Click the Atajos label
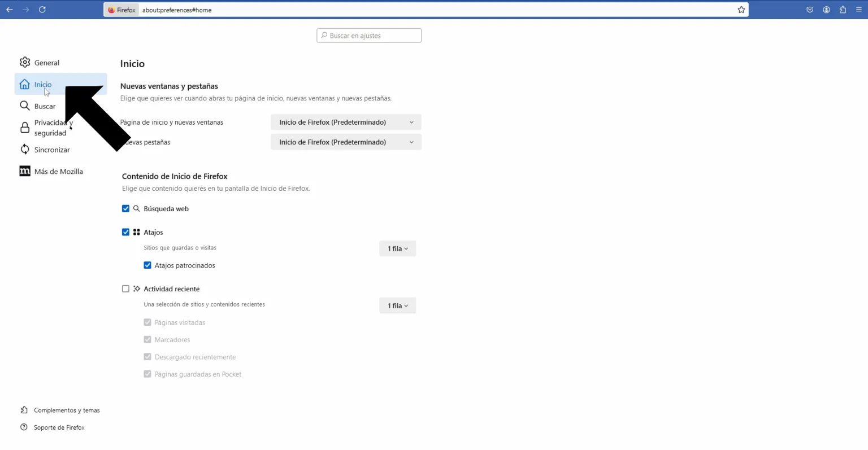This screenshot has width=868, height=450. [153, 232]
